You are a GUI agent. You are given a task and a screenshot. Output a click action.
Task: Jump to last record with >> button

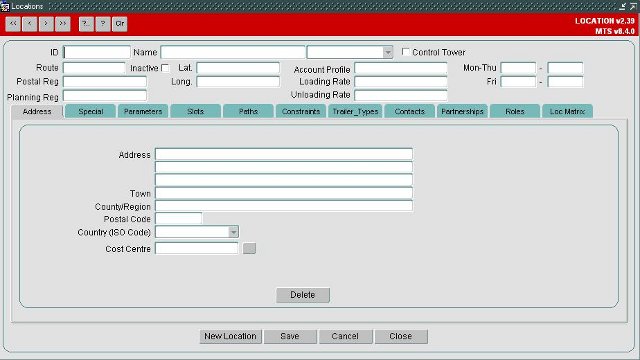pyautogui.click(x=63, y=24)
